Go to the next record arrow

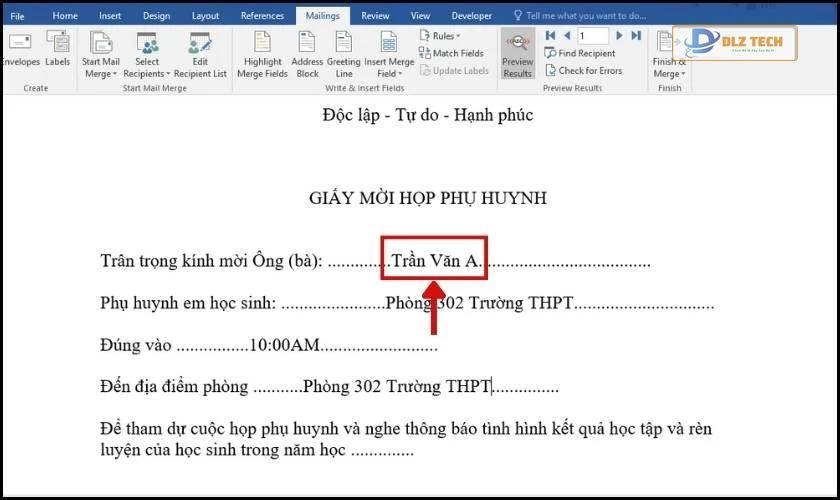coord(620,36)
